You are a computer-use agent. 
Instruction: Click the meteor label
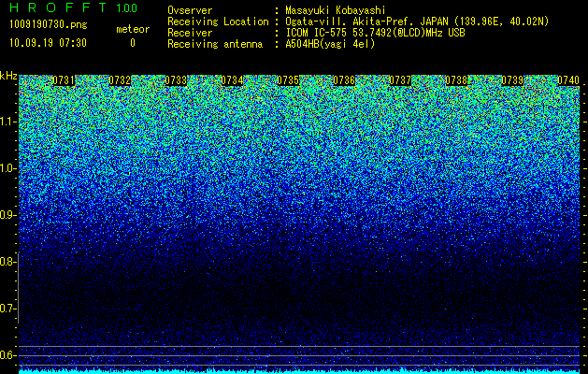point(133,29)
